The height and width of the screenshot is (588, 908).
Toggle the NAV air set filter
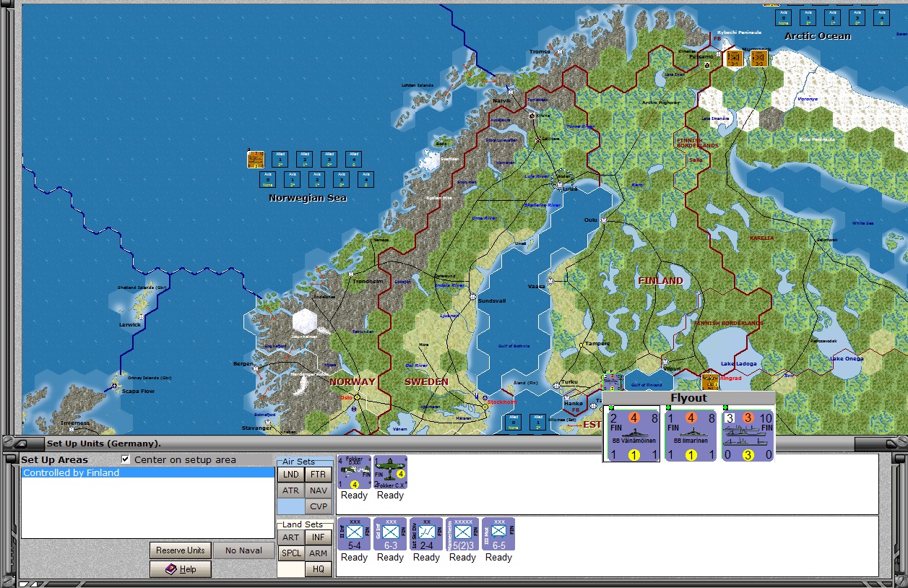(319, 490)
